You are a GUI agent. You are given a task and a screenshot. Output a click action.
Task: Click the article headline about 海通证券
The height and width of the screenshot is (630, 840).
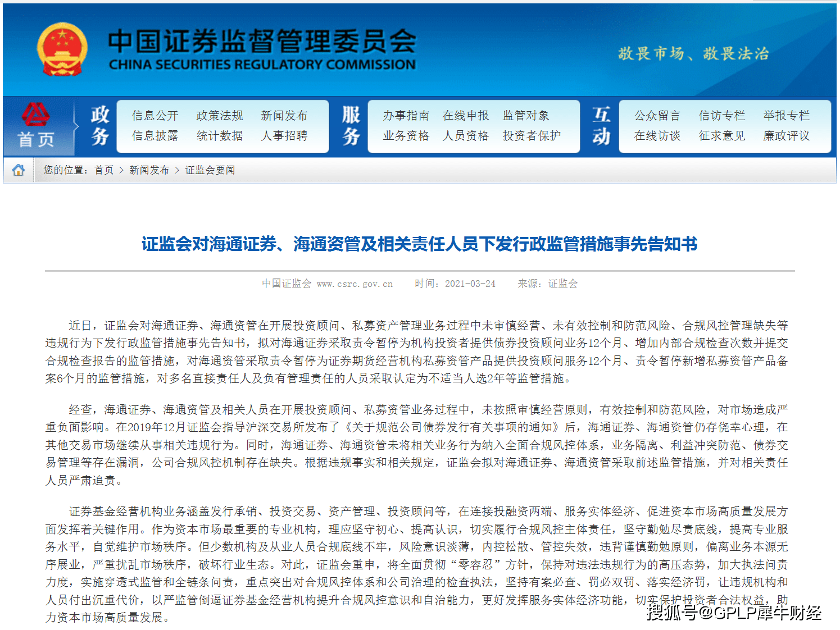(x=420, y=244)
